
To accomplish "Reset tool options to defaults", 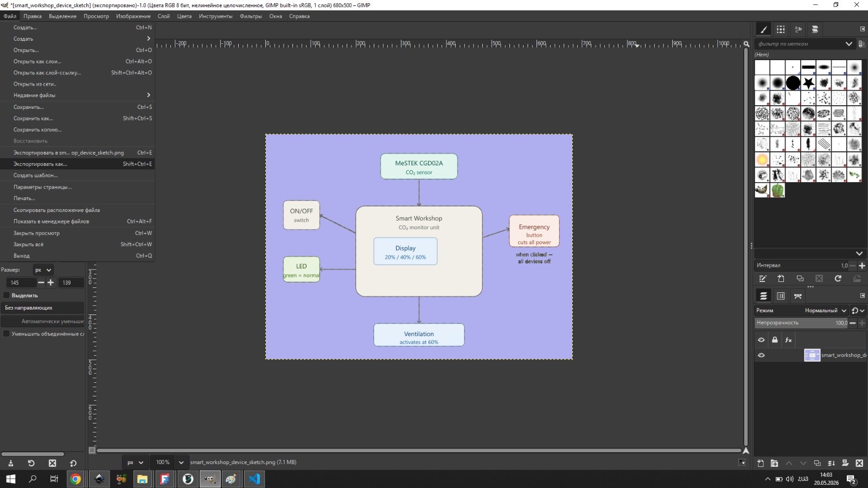I will (x=73, y=463).
